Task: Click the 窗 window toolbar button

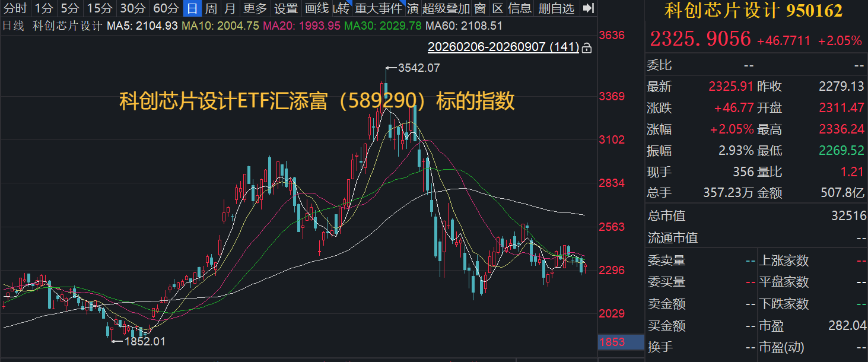Action: 480,8
